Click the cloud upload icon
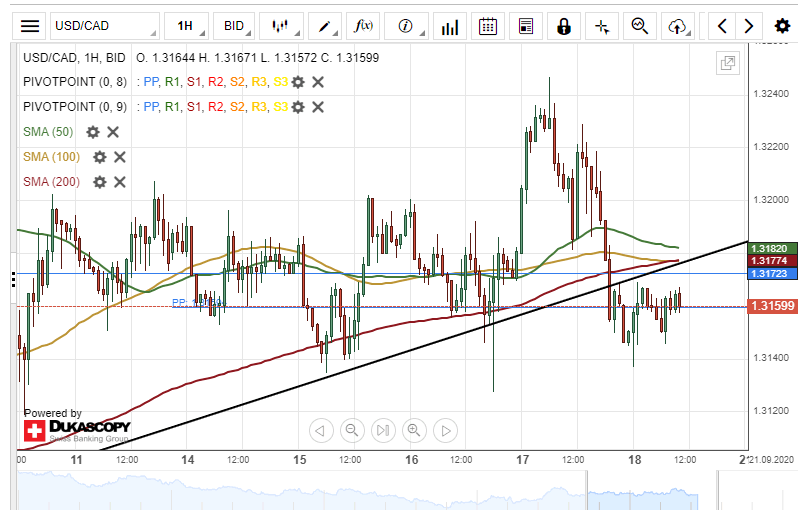The height and width of the screenshot is (518, 806). tap(678, 26)
